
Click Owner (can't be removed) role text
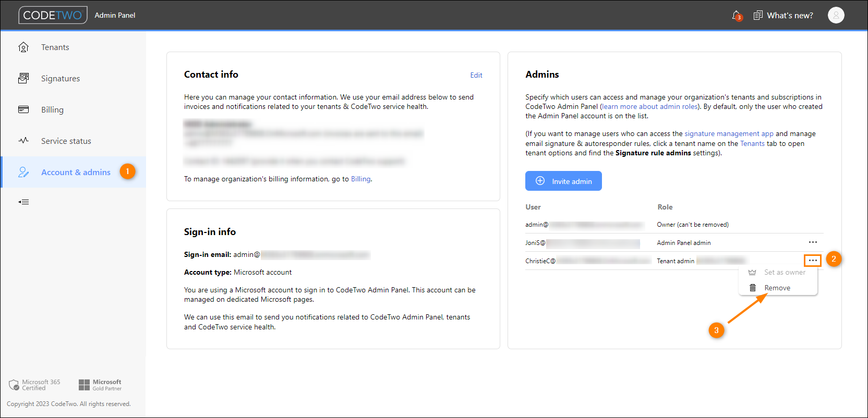[693, 225]
